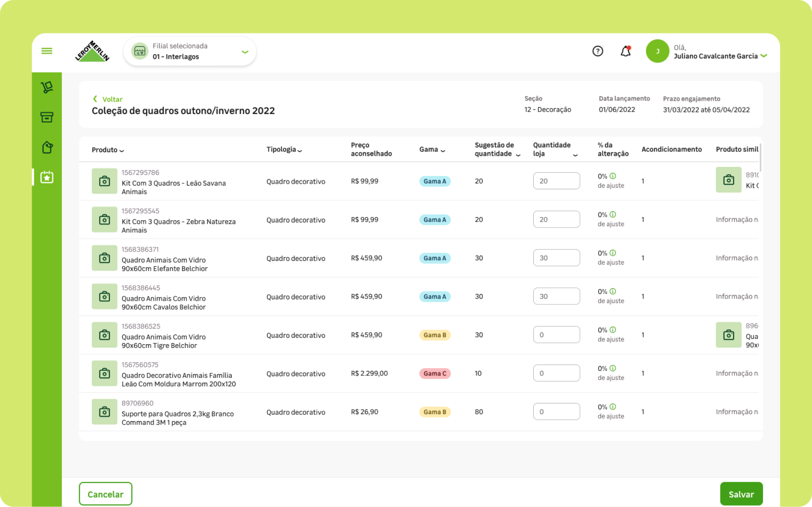The image size is (812, 507).
Task: Open image of Tigre Belchior product
Action: click(x=105, y=335)
